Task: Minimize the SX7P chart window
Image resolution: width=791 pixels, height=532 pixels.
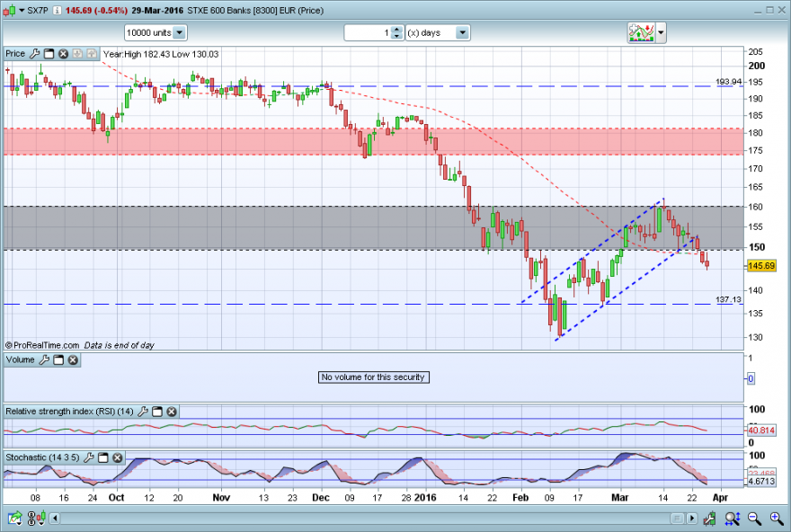Action: (x=759, y=11)
